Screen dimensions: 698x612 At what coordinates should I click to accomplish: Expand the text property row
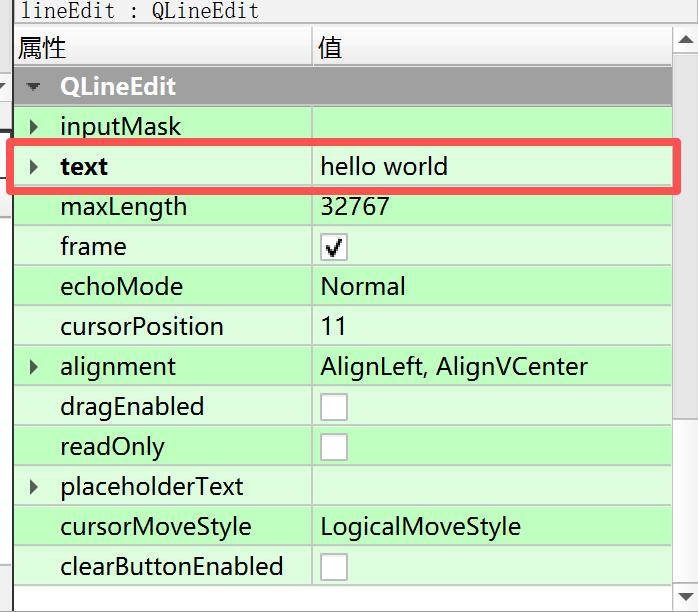point(33,167)
